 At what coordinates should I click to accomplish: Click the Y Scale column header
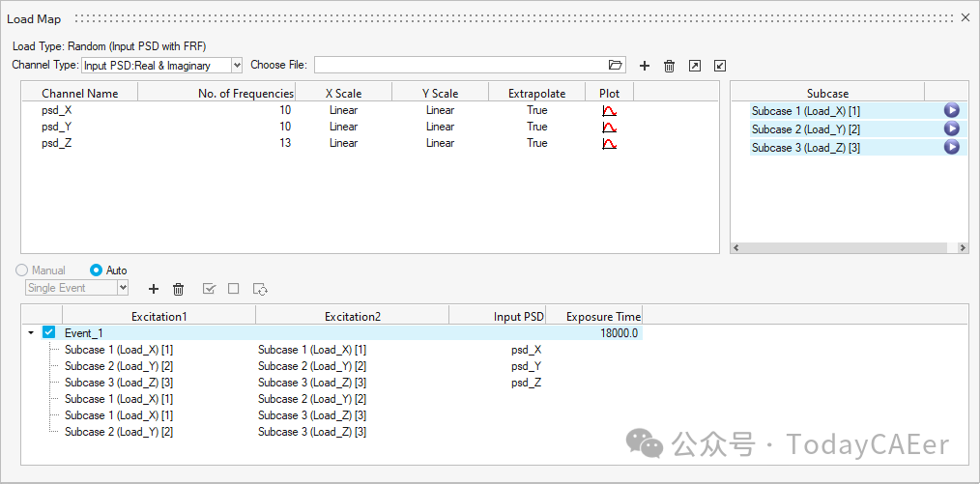pyautogui.click(x=440, y=93)
